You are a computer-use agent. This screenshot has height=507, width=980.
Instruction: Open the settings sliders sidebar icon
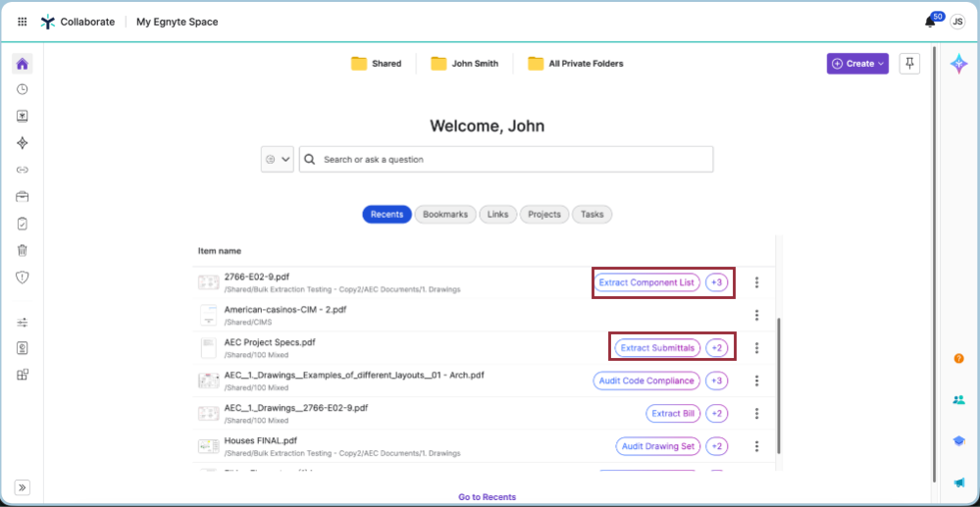(x=22, y=323)
